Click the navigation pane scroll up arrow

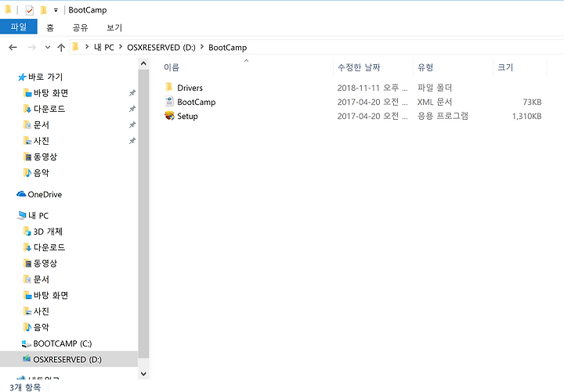(143, 63)
